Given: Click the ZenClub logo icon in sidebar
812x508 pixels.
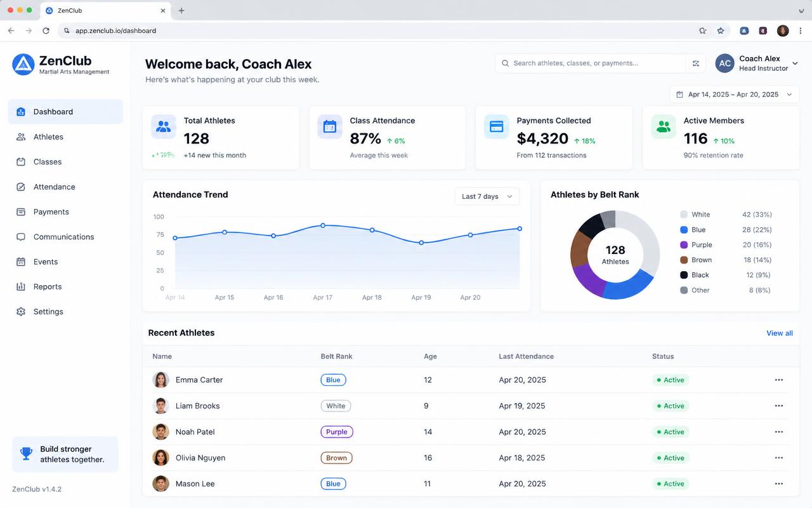Looking at the screenshot, I should click(23, 64).
